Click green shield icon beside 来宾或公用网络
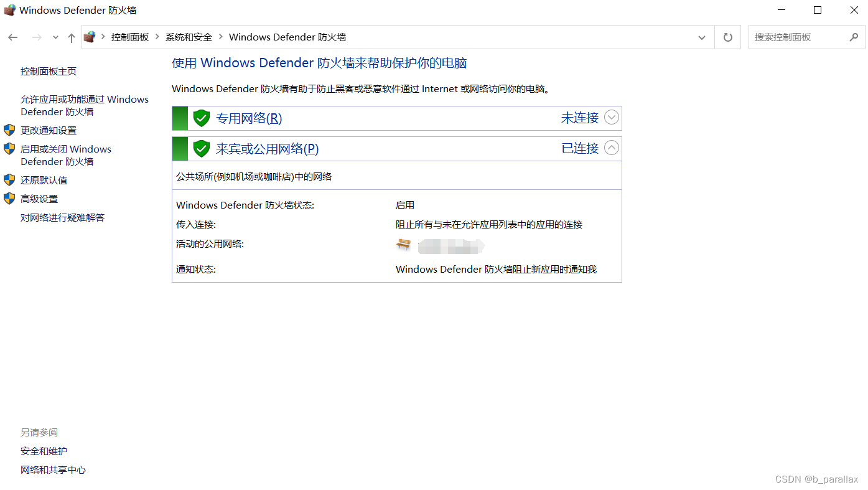The image size is (868, 490). 201,149
